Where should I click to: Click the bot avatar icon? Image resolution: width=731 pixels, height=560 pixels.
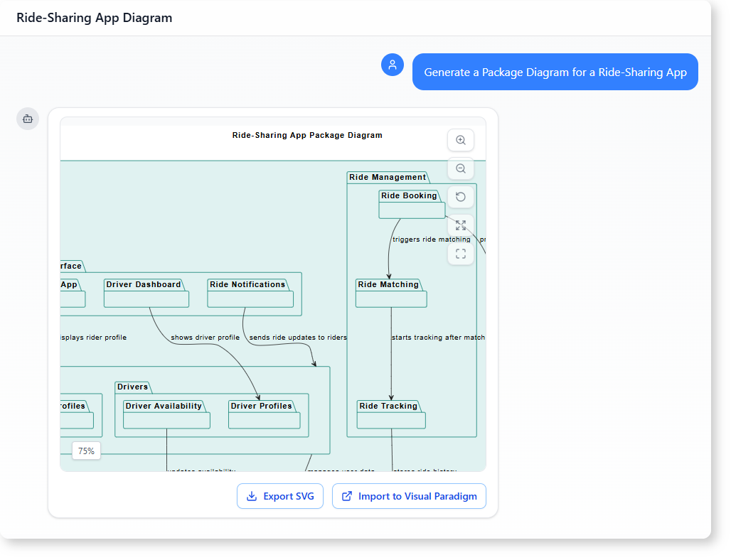28,119
